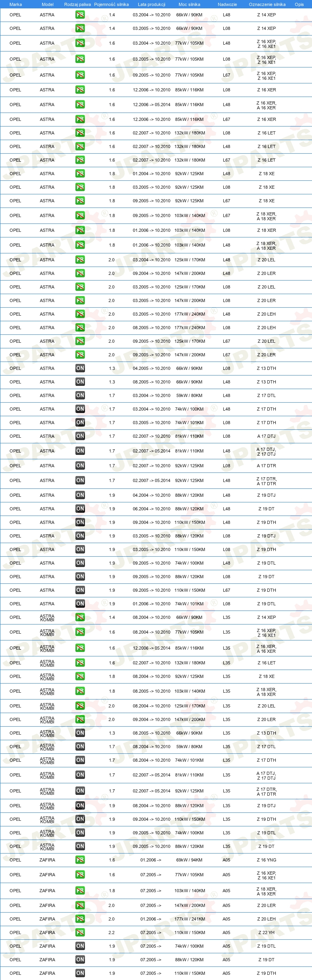Image resolution: width=312 pixels, height=980 pixels.
Task: Select engine code A 17 DTJ in ASTRA L08 row
Action: tap(267, 436)
